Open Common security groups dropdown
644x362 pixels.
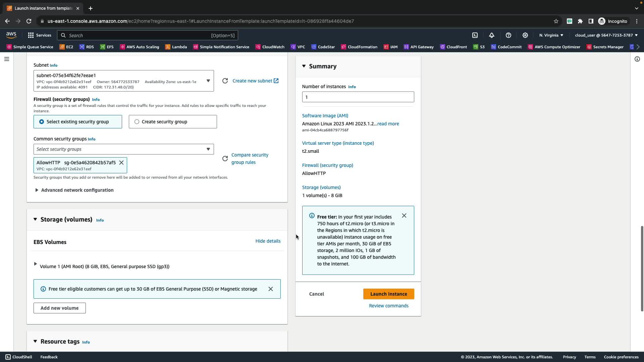point(123,149)
